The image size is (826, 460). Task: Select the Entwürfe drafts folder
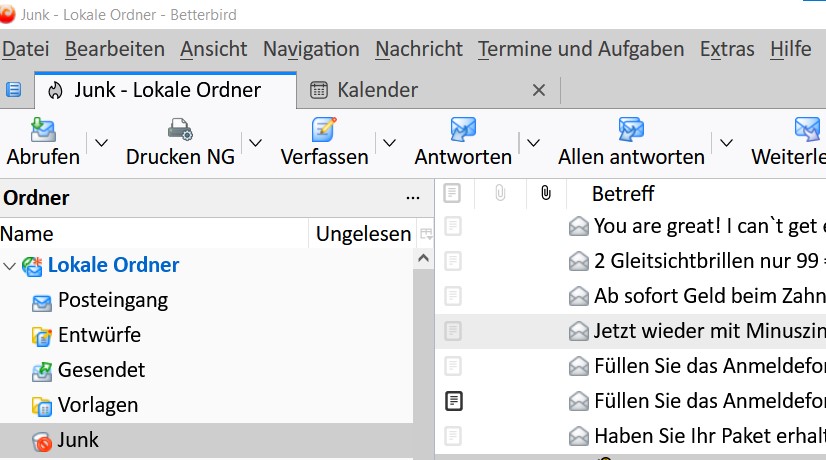coord(98,335)
